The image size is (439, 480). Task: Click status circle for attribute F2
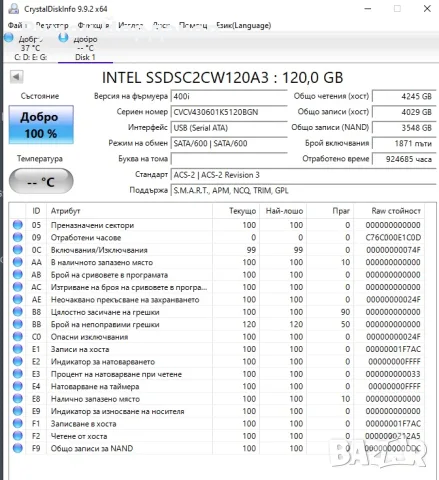pyautogui.click(x=18, y=436)
